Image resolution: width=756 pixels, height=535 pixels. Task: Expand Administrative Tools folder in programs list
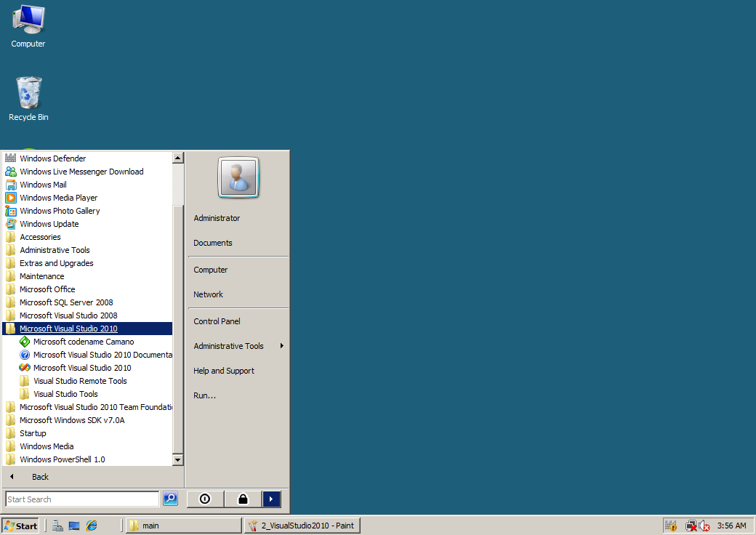click(x=87, y=249)
